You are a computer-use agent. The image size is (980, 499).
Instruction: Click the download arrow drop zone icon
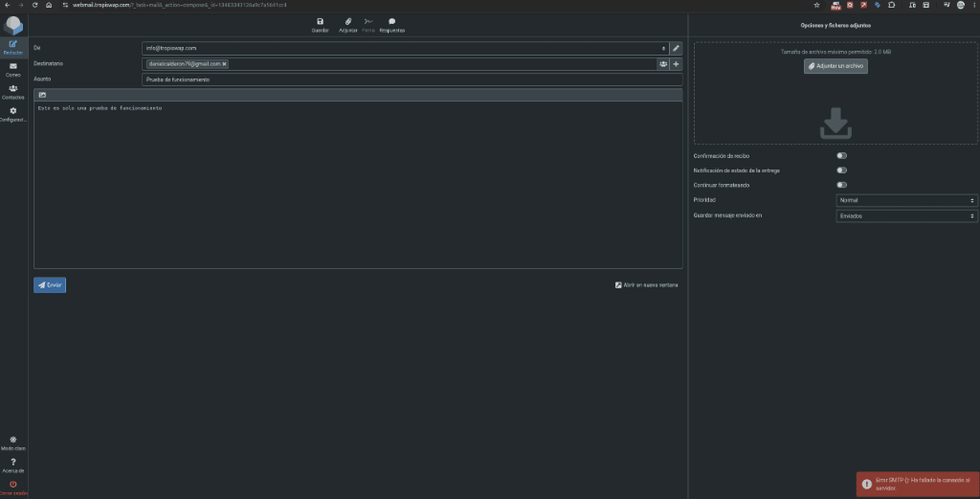point(835,124)
